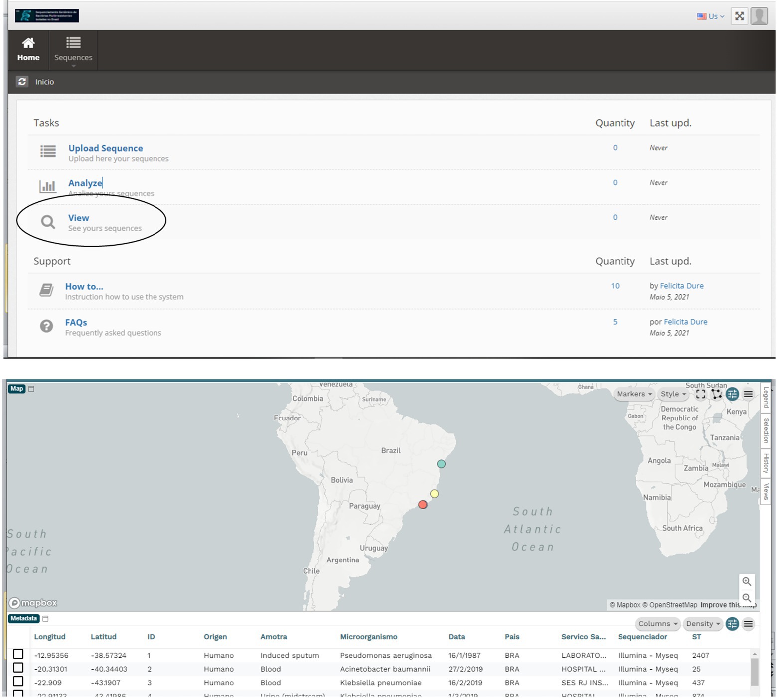The height and width of the screenshot is (700, 777).
Task: Select the Metadata panel tab
Action: click(24, 619)
